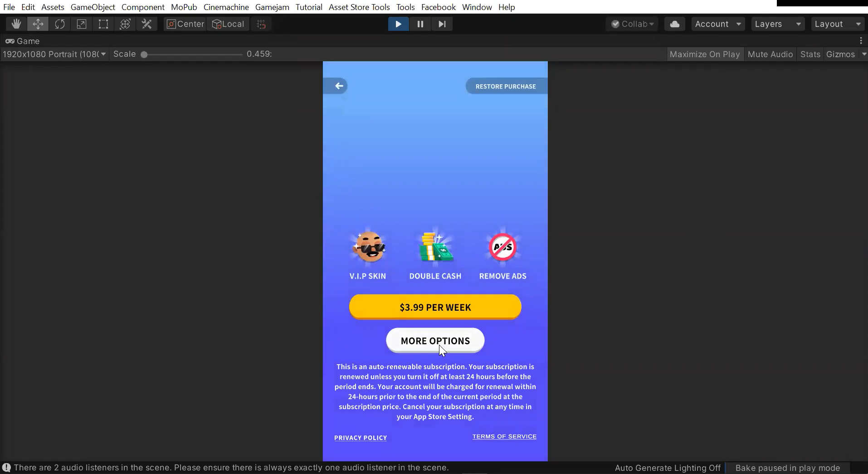The height and width of the screenshot is (474, 868).
Task: Open the Cinemachine menu
Action: tap(226, 7)
